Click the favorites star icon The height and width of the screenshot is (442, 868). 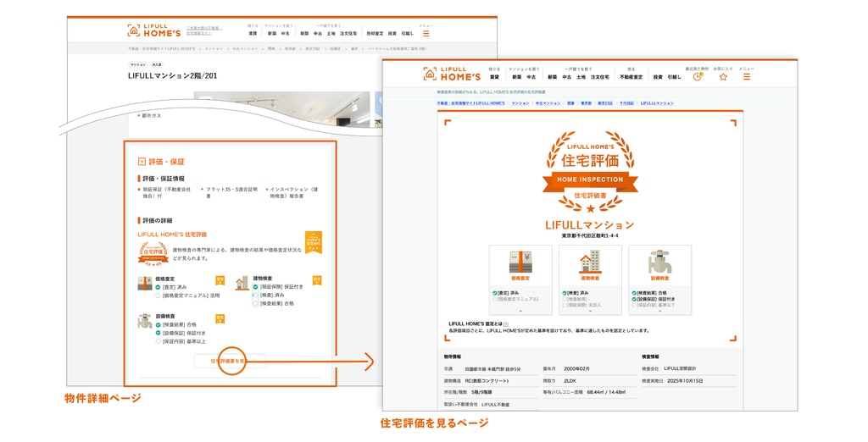(723, 76)
